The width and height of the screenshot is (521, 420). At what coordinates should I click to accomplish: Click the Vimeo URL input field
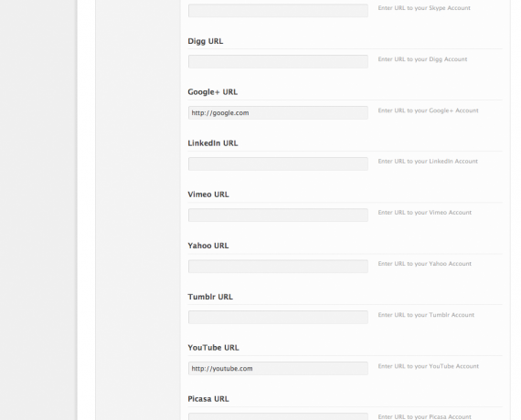click(278, 215)
